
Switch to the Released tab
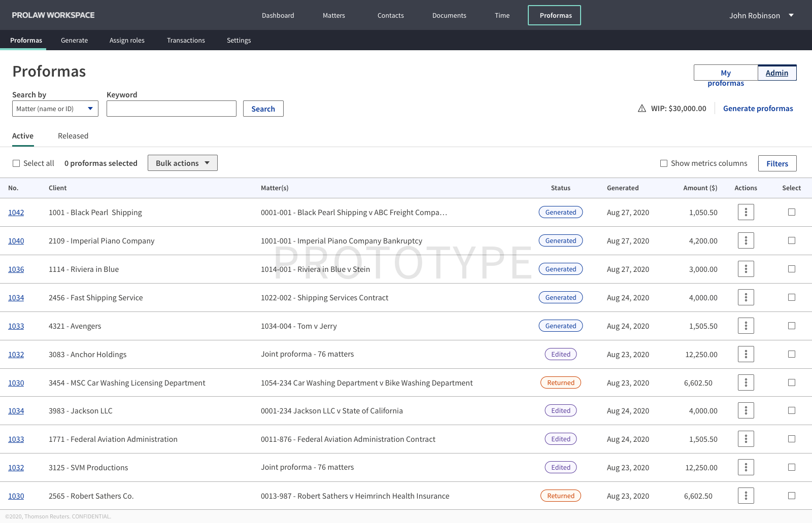(73, 136)
